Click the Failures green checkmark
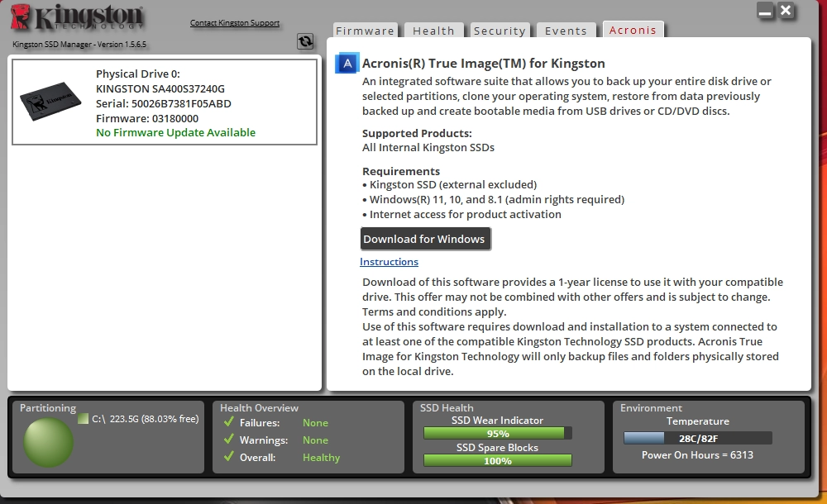Screen dimensions: 827x504 pyautogui.click(x=228, y=421)
